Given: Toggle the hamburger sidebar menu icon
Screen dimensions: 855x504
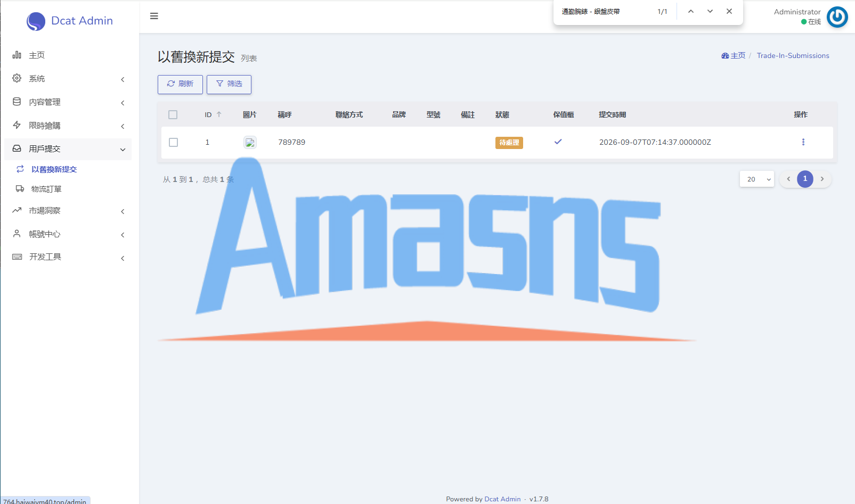Looking at the screenshot, I should [x=154, y=16].
